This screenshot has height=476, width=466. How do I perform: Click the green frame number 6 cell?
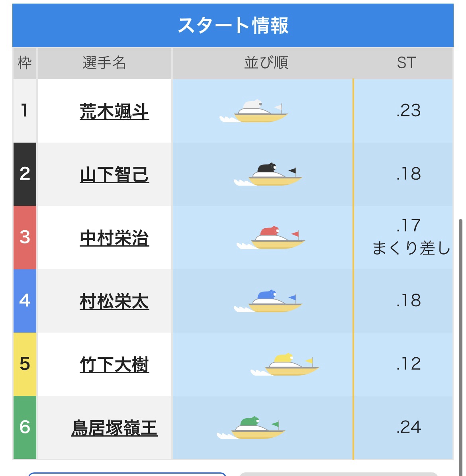pyautogui.click(x=25, y=427)
